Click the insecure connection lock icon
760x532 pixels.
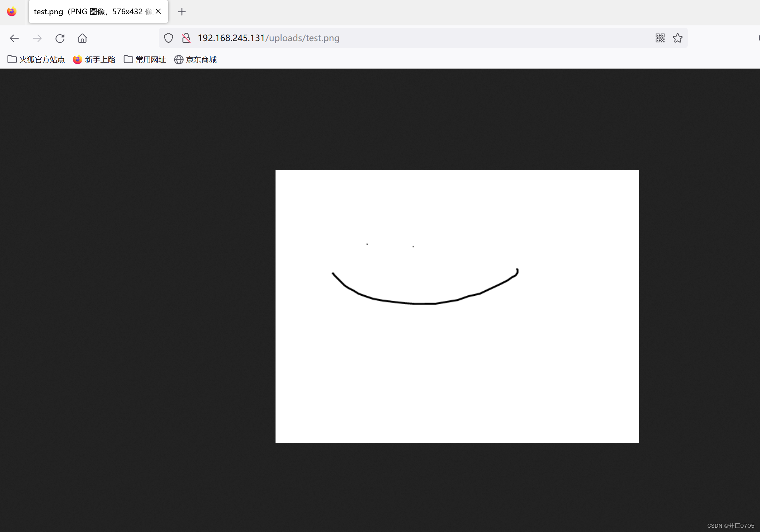coord(186,38)
